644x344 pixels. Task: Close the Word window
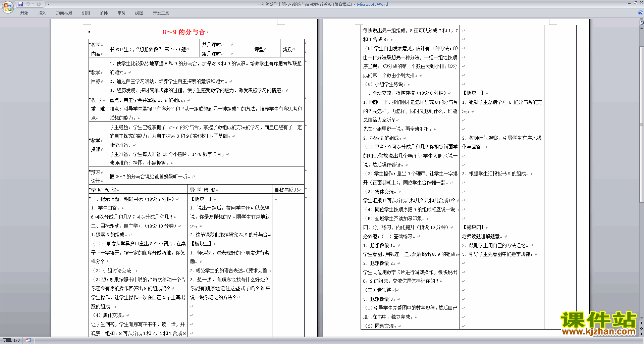641,3
